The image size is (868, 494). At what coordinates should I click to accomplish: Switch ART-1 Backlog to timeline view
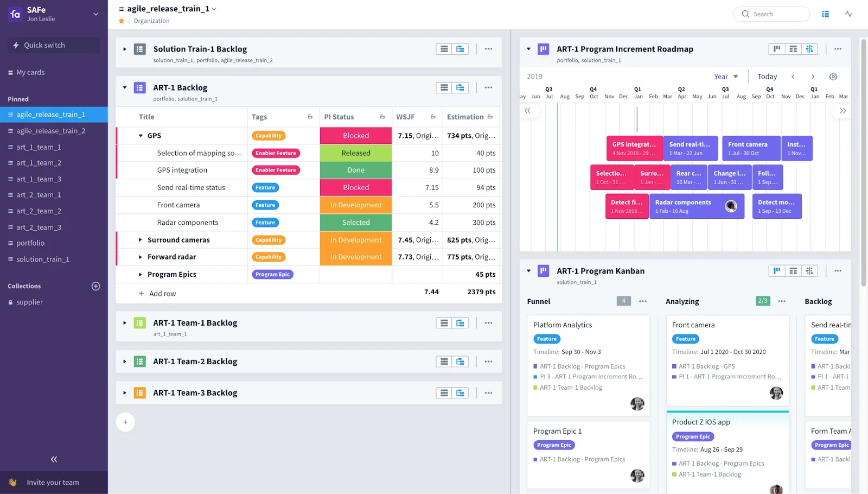pos(460,87)
